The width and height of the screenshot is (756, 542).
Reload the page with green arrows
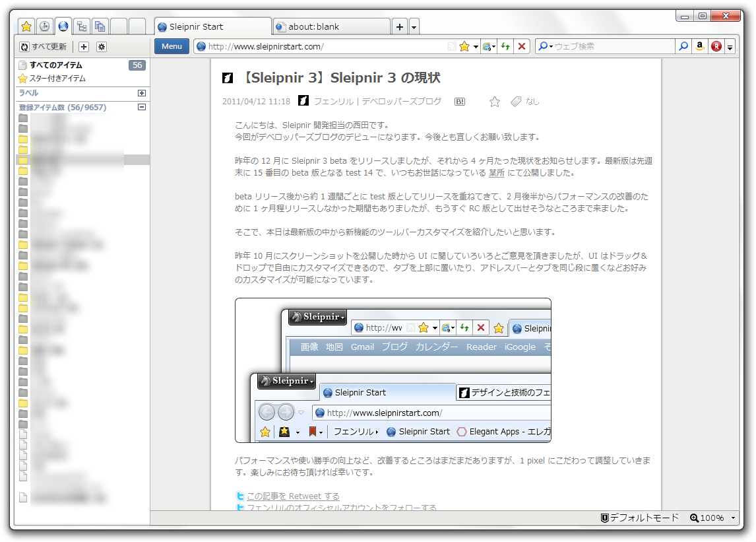[x=505, y=46]
